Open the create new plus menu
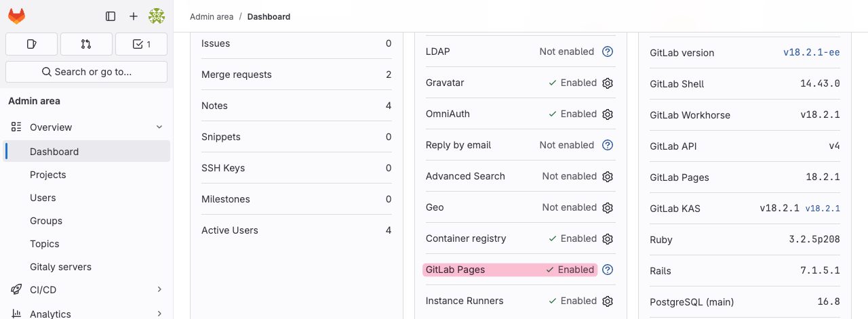868x319 pixels. (x=134, y=16)
